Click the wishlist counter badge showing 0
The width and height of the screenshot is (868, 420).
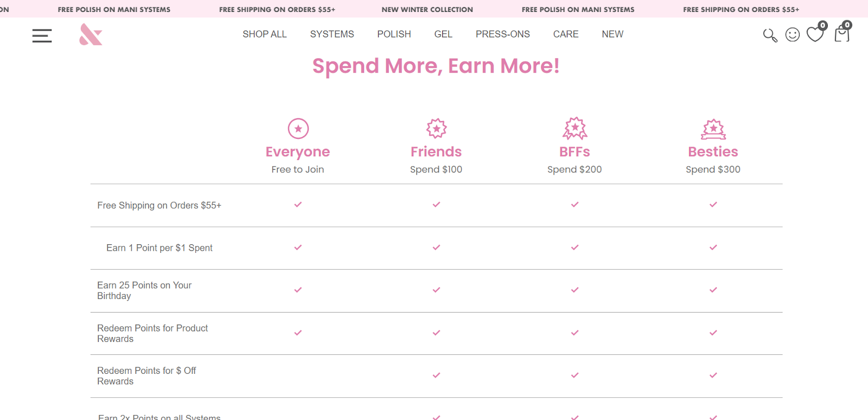pos(822,25)
